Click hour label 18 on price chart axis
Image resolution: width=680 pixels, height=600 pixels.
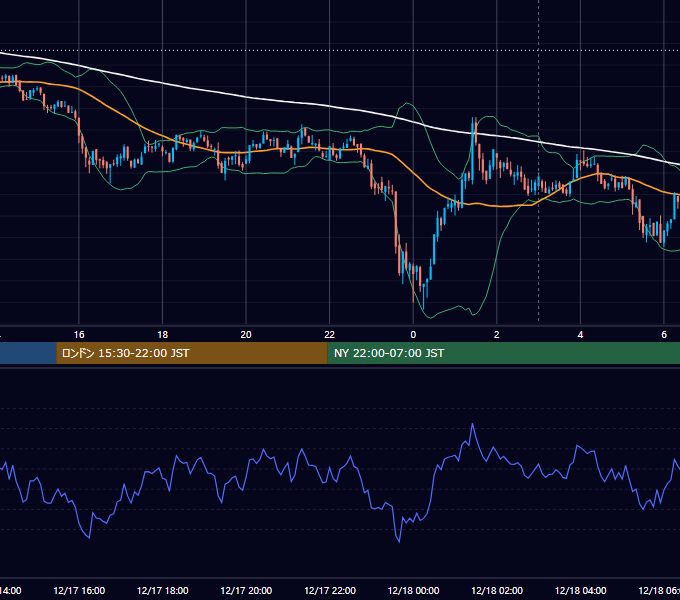[x=163, y=335]
